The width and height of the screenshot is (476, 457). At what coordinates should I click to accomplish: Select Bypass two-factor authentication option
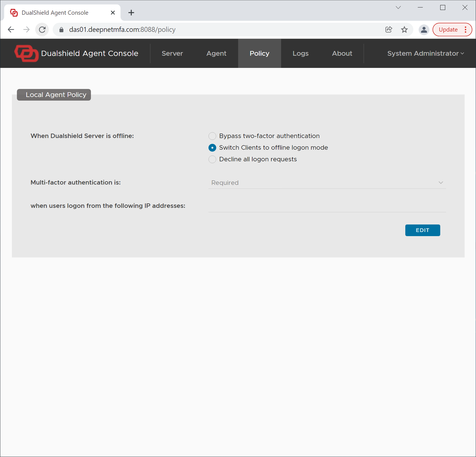click(x=212, y=136)
